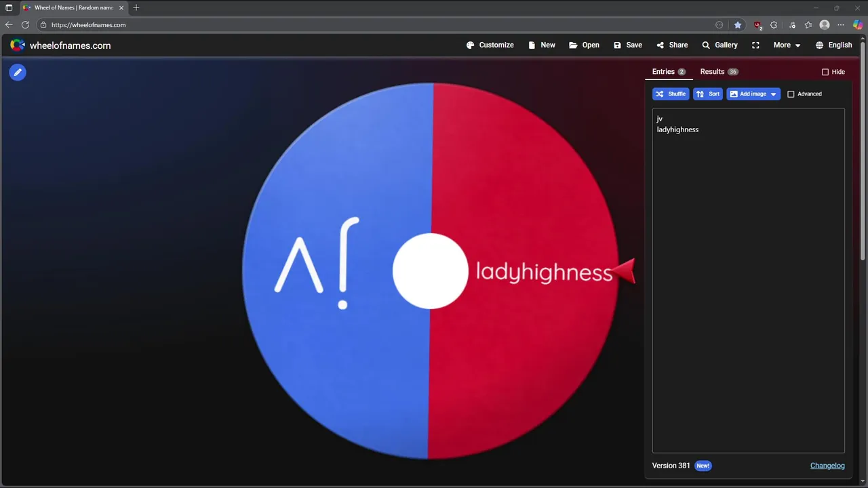Screen dimensions: 868x488
Task: Click the 'ladyhighness' entry line
Action: [677, 129]
